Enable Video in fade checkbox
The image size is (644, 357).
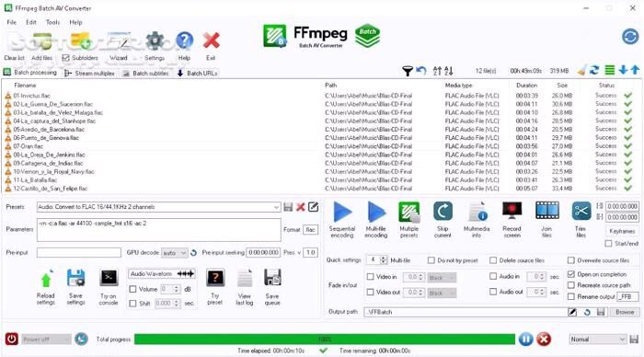tap(370, 277)
